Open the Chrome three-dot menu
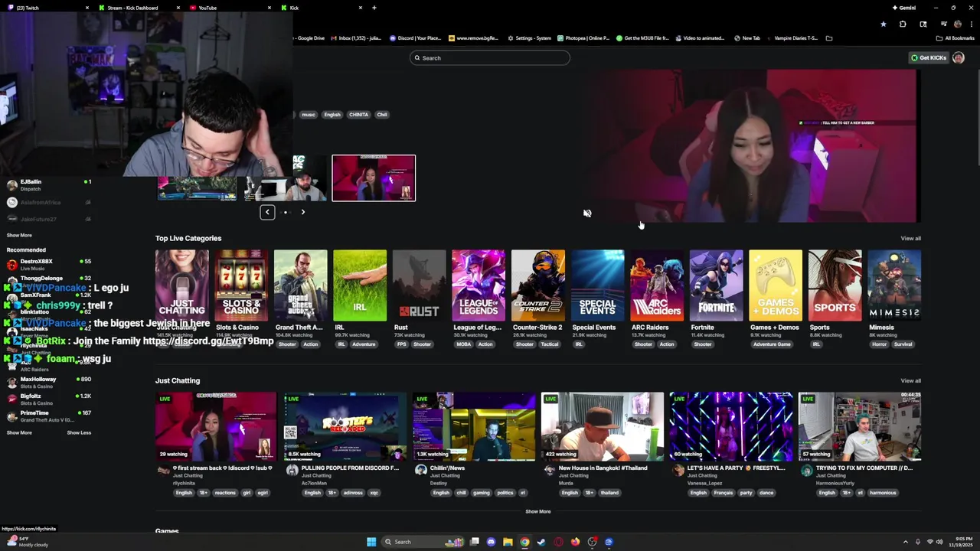The height and width of the screenshot is (551, 980). click(972, 24)
